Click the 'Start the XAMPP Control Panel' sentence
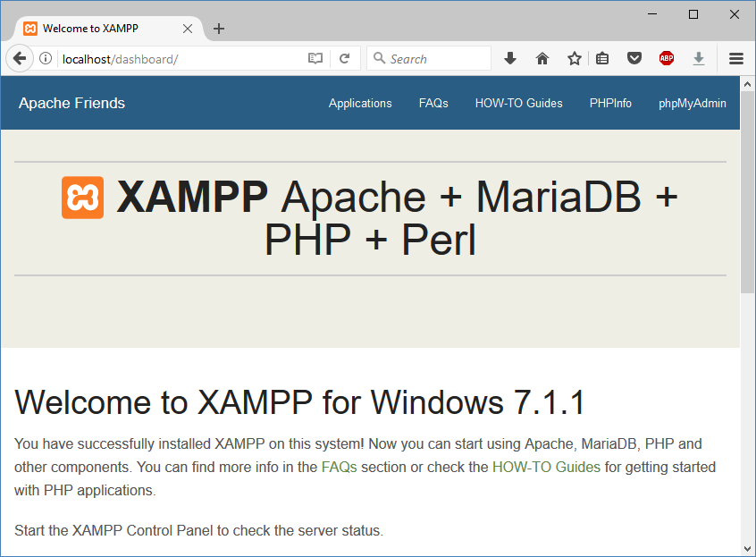The width and height of the screenshot is (756, 557). [198, 530]
